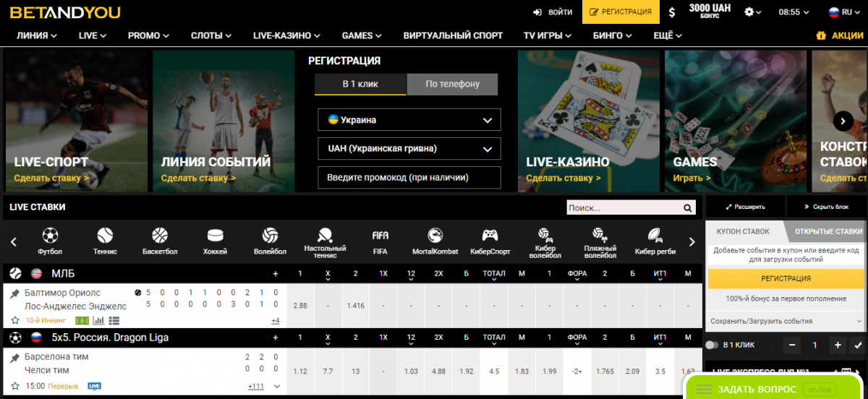Click the banner carousel next arrow
Screen dimensions: 868x399
click(843, 121)
